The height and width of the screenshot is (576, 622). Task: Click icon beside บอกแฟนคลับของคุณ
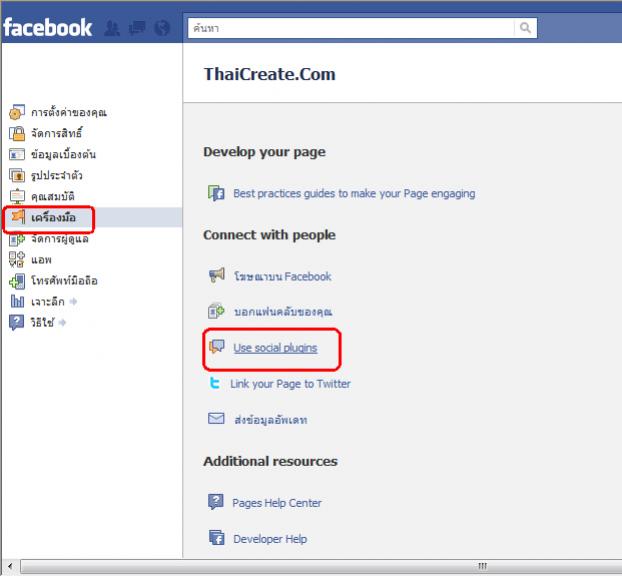pyautogui.click(x=216, y=311)
